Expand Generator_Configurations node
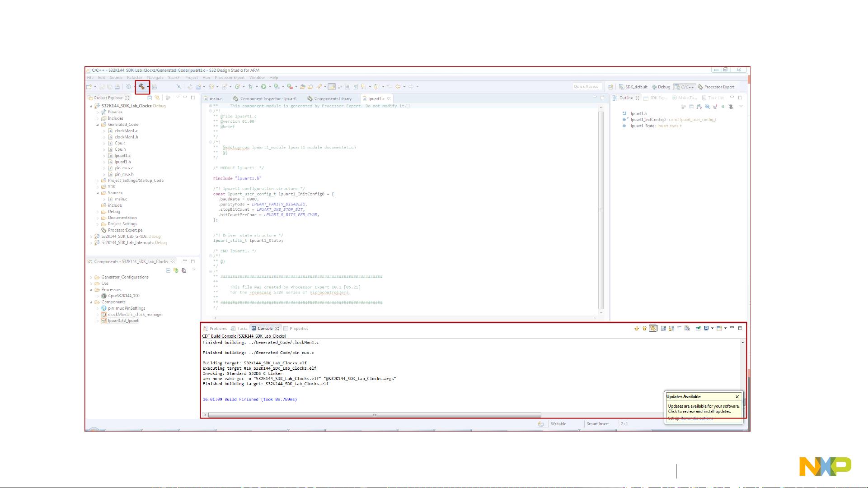Image resolution: width=868 pixels, height=488 pixels. coord(91,277)
